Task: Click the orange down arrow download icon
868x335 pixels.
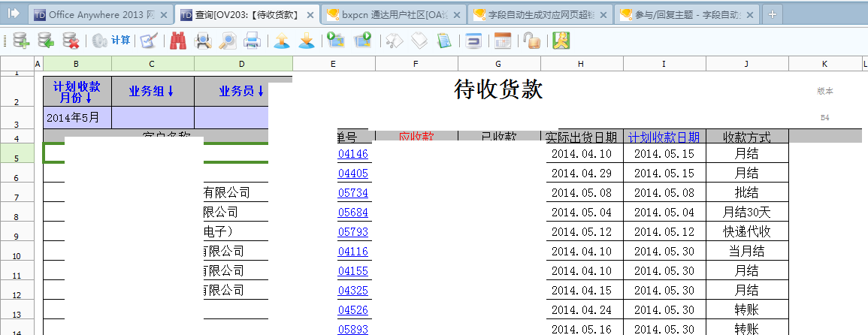Action: tap(307, 40)
